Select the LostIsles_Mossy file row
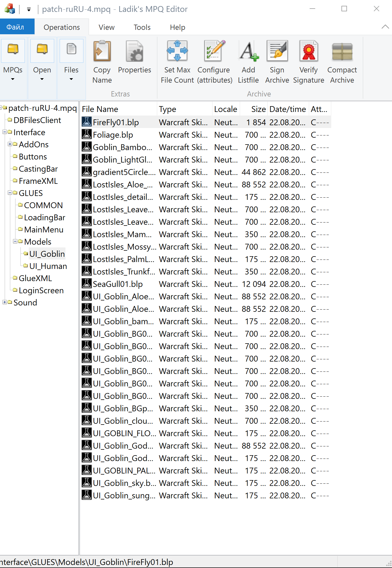This screenshot has height=568, width=392. (206, 247)
